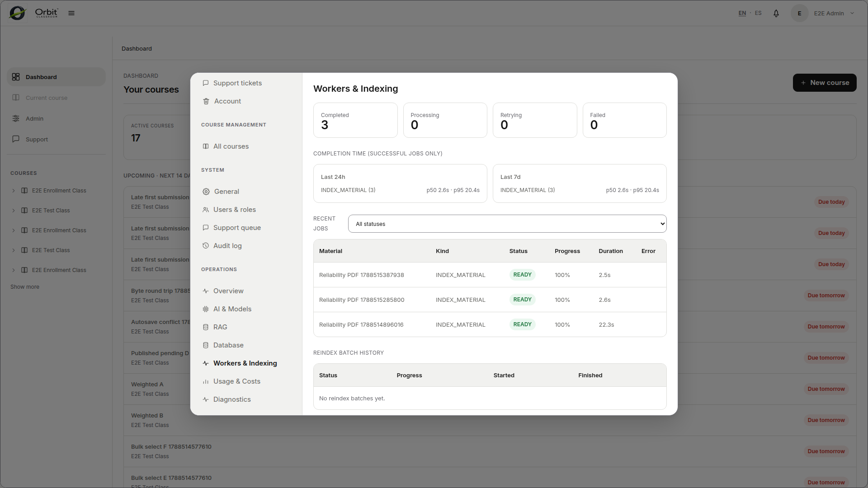Click the RAG database icon
The image size is (868, 488).
pyautogui.click(x=206, y=327)
